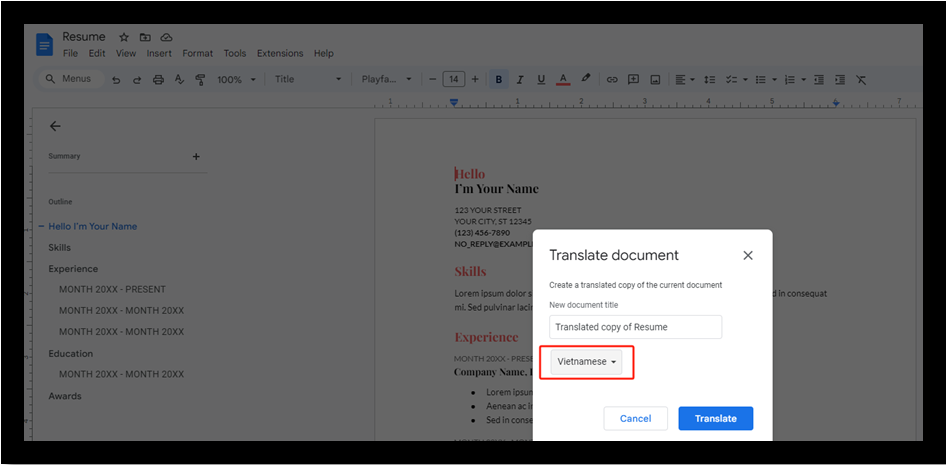The width and height of the screenshot is (946, 465).
Task: Open the Tools menu
Action: [235, 53]
